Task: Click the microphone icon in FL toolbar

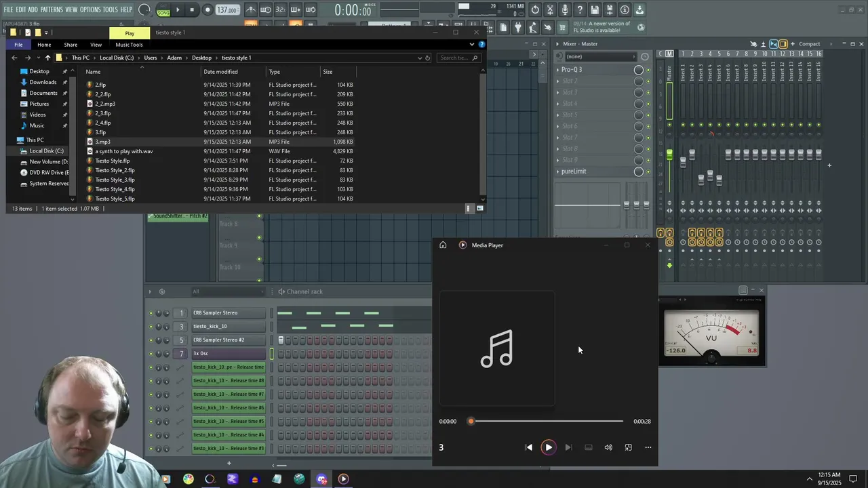Action: [565, 9]
